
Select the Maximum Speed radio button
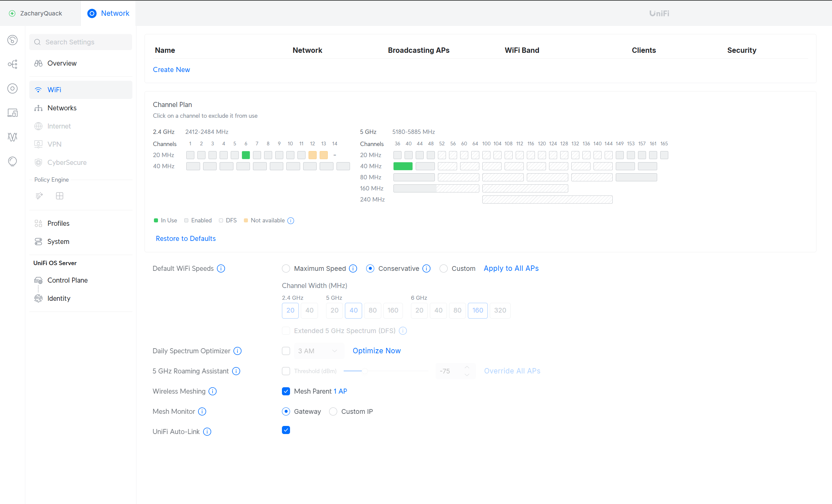[286, 268]
